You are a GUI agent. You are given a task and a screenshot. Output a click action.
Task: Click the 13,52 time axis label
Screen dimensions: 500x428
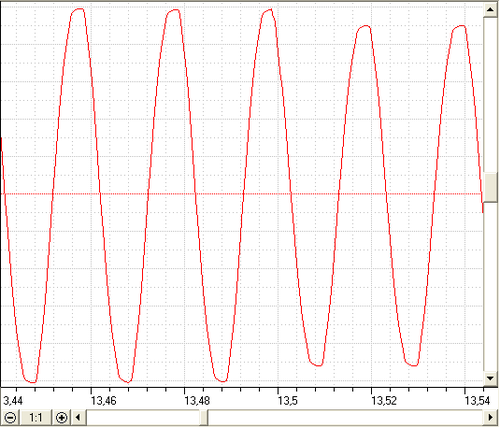[x=384, y=400]
